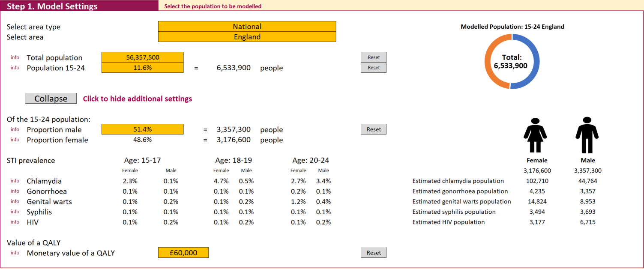Show info for Chlamydia prevalence
Viewport: 644px width, 269px height.
coord(15,181)
